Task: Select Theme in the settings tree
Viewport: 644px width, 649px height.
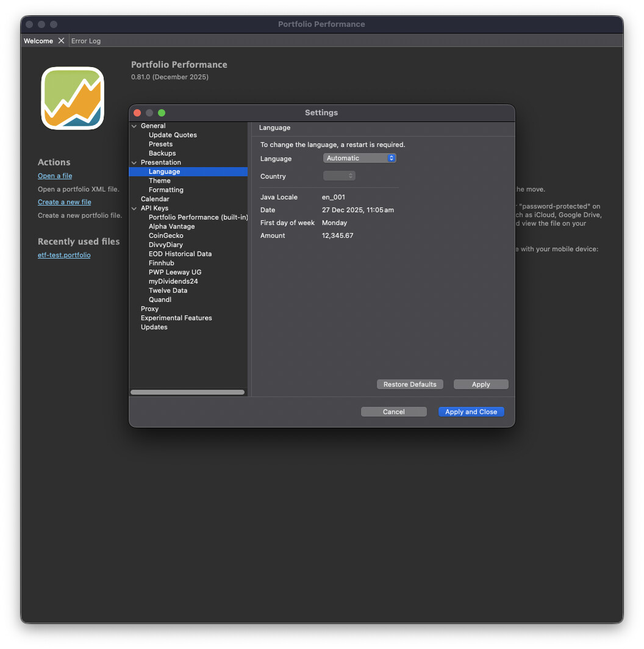Action: [x=160, y=181]
